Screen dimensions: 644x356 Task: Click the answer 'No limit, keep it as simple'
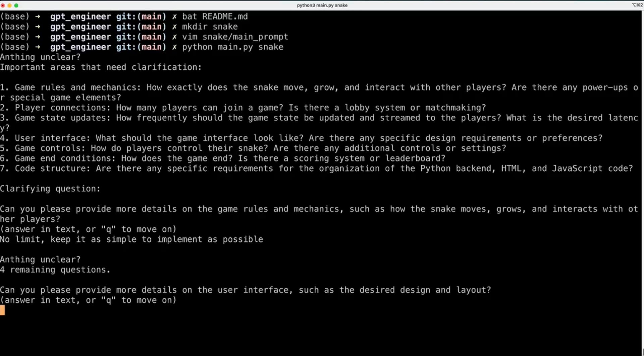(131, 240)
